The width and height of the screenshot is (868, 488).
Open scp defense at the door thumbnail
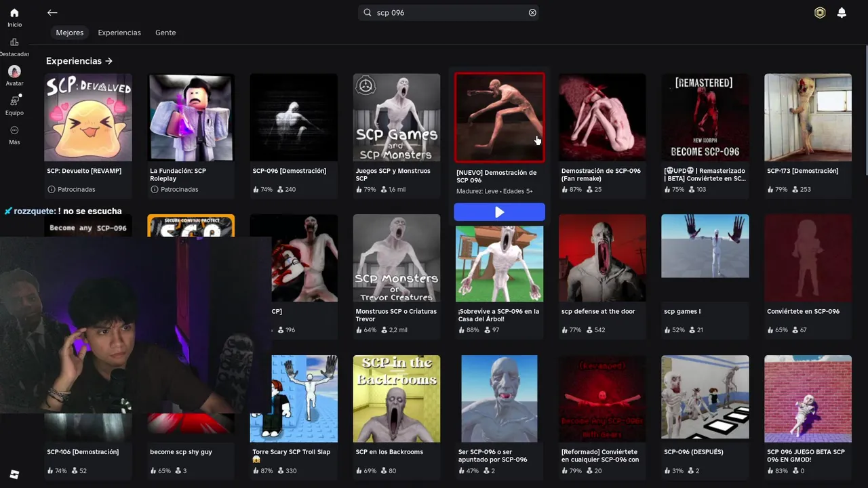pos(602,258)
